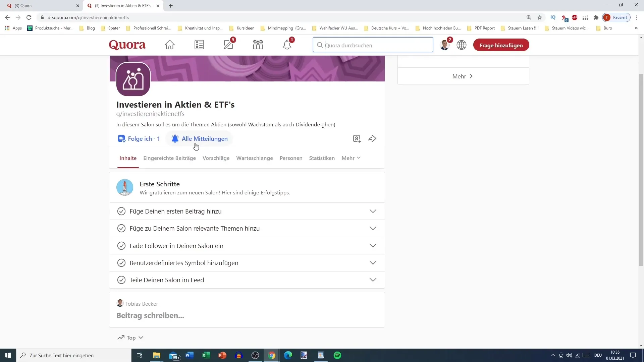The height and width of the screenshot is (362, 644).
Task: Click the Quora search input field
Action: click(374, 45)
